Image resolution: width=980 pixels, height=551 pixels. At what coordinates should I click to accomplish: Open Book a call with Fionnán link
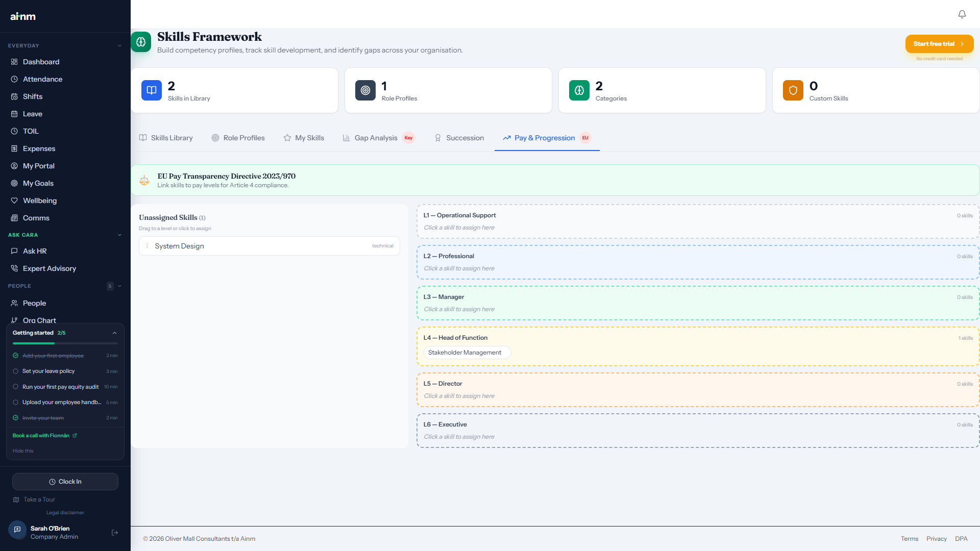coord(45,436)
